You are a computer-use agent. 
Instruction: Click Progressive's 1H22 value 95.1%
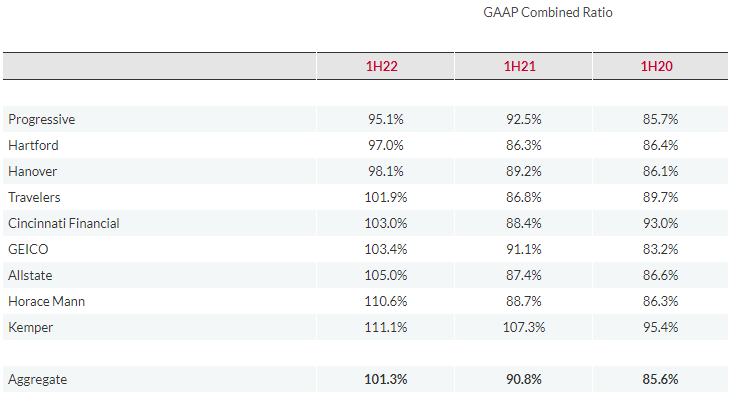pyautogui.click(x=386, y=120)
